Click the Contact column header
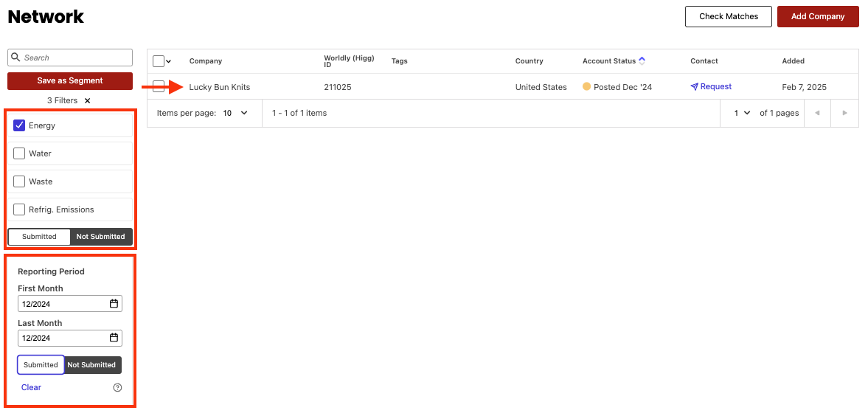Screen dimensions: 868x416 pyautogui.click(x=704, y=61)
